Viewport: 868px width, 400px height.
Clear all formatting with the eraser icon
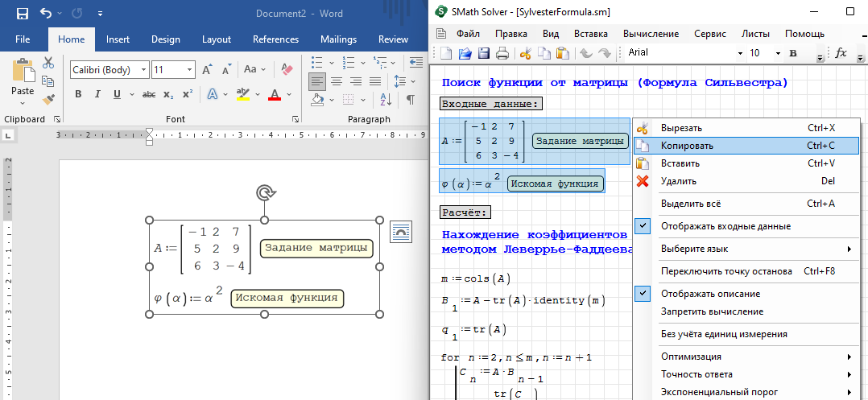tap(287, 70)
